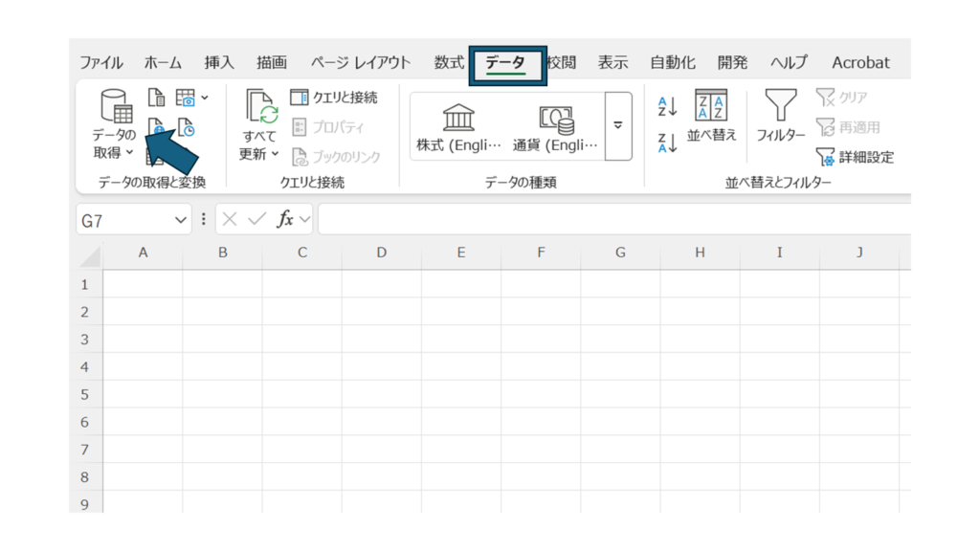This screenshot has height=551, width=980.
Task: Click inside the formula bar field
Action: point(612,220)
